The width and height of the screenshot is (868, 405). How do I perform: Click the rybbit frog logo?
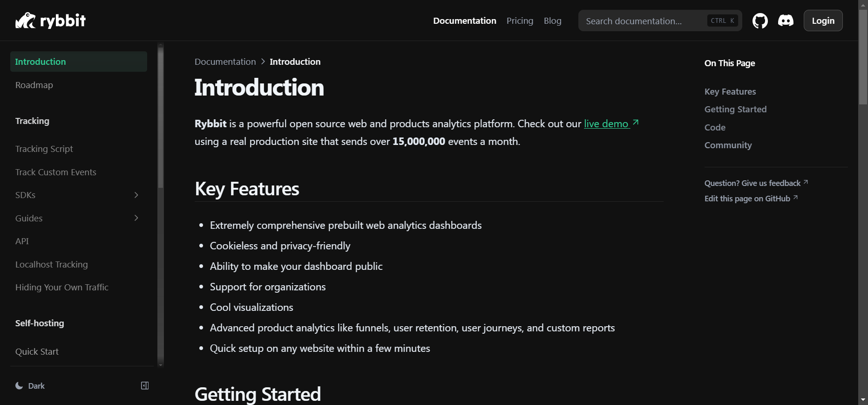50,21
